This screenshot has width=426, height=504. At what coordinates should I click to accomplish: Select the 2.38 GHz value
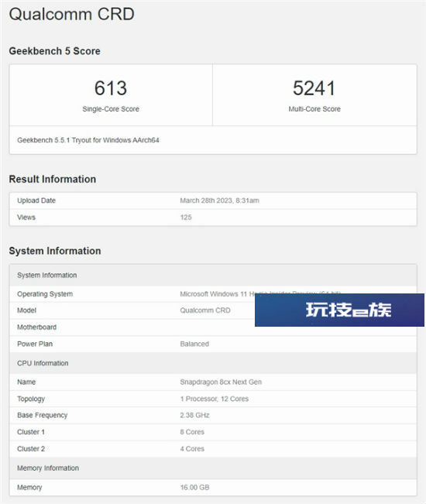pyautogui.click(x=194, y=415)
